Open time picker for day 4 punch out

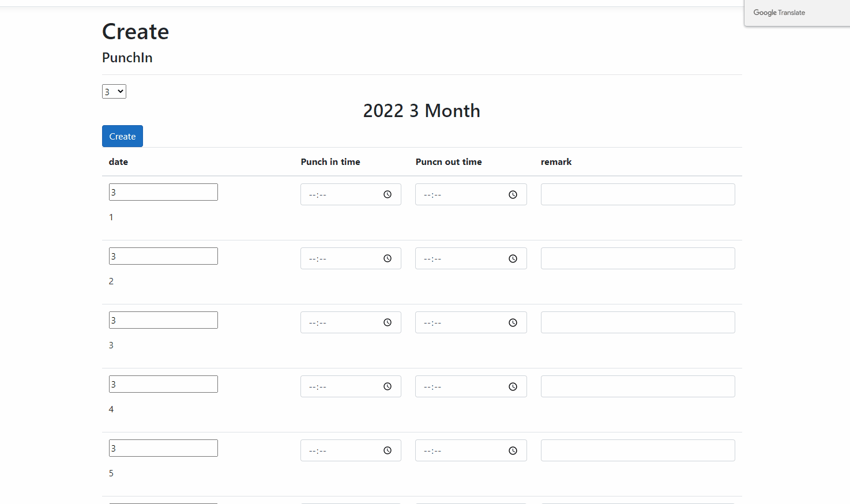[x=513, y=387]
